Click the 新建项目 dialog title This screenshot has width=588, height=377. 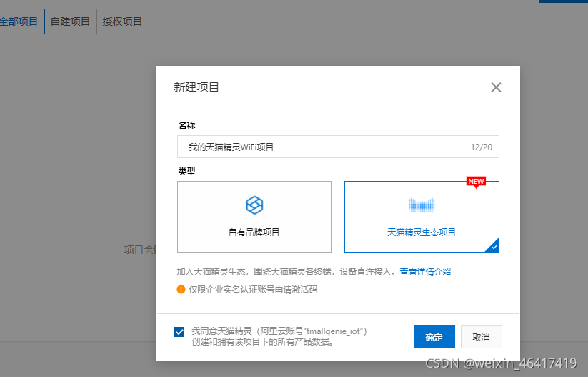(196, 87)
